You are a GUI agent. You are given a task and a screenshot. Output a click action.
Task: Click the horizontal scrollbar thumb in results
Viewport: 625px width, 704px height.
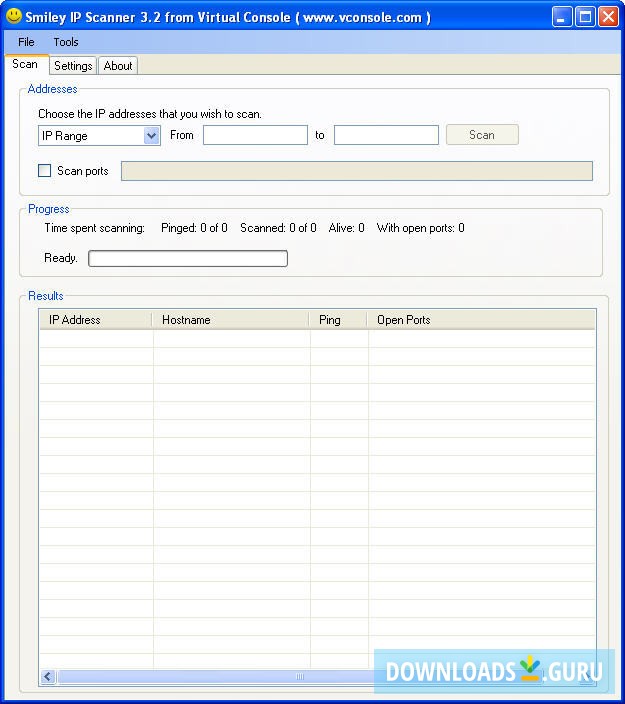300,676
